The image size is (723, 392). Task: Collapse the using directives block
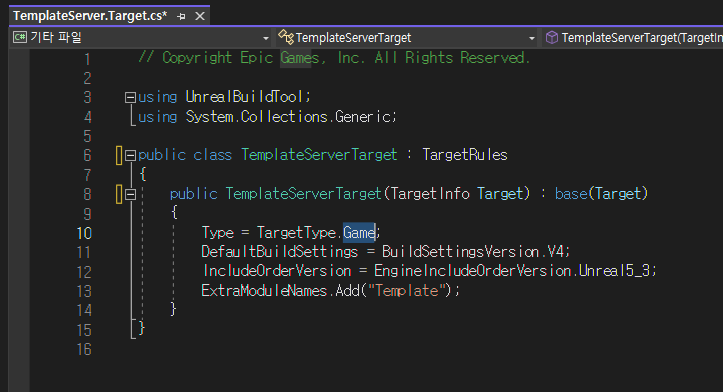point(130,97)
